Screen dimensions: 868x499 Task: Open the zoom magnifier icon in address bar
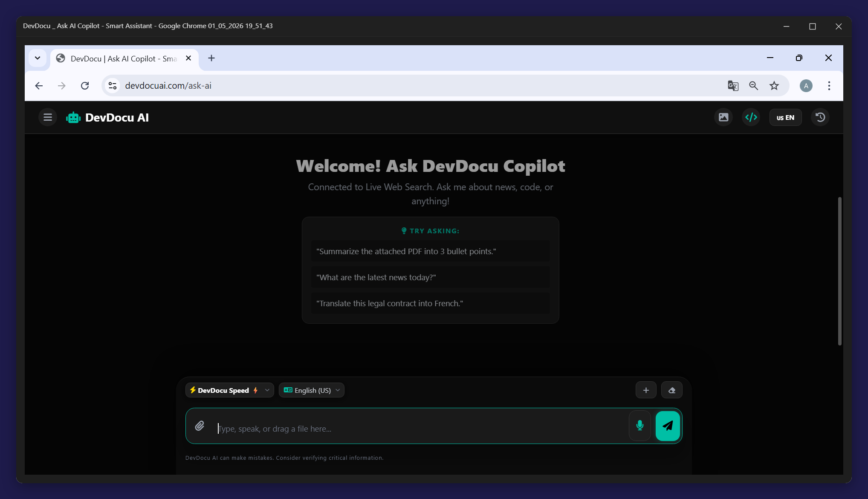pos(753,86)
